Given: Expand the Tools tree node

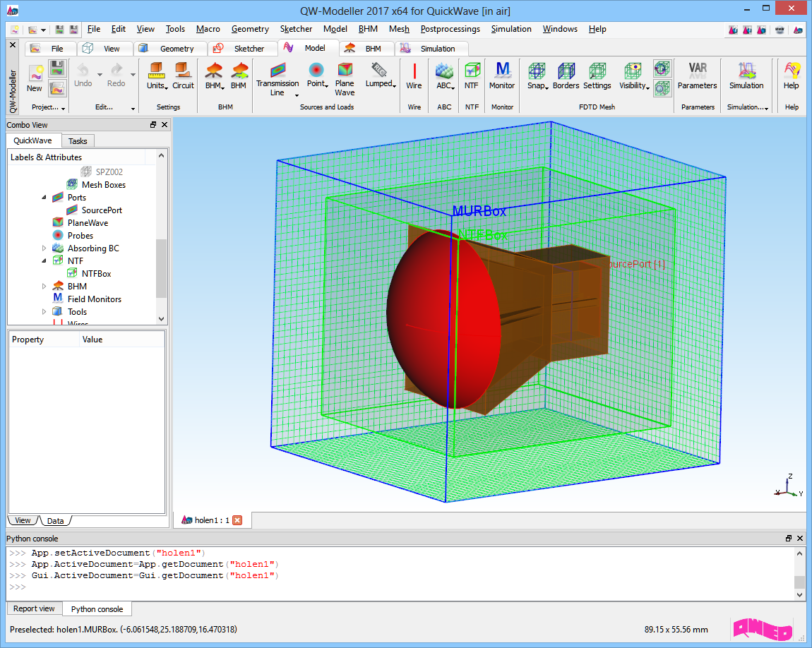Looking at the screenshot, I should coord(44,311).
